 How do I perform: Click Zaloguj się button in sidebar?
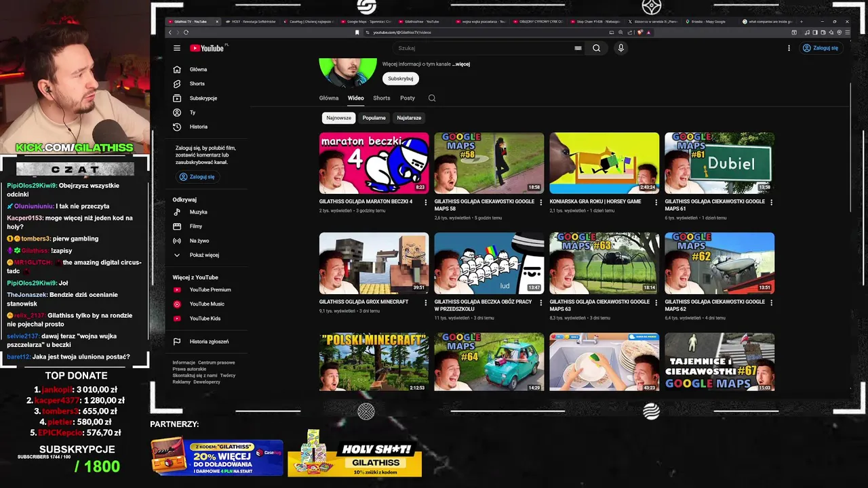(197, 177)
